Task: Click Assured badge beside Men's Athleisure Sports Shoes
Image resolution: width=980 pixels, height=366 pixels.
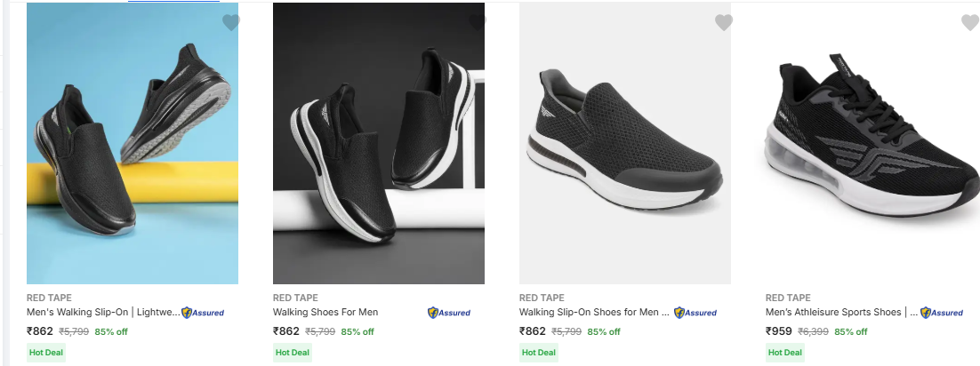Action: pyautogui.click(x=942, y=313)
